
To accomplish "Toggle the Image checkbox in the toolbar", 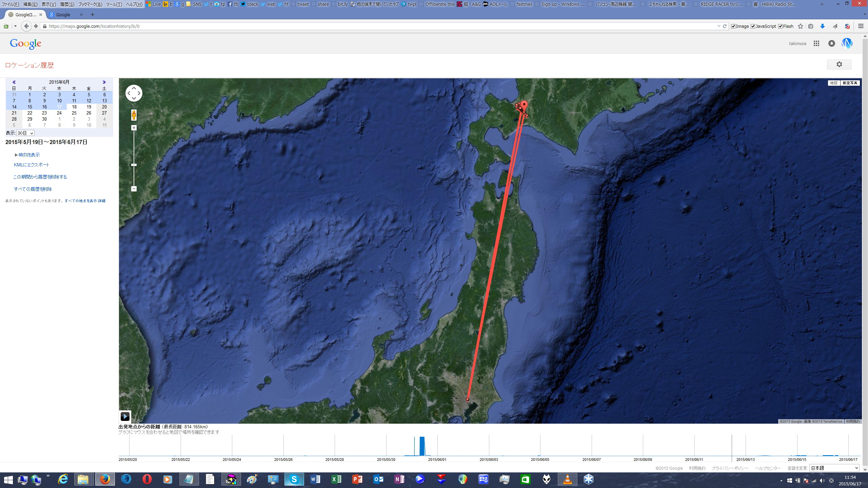I will click(x=733, y=26).
